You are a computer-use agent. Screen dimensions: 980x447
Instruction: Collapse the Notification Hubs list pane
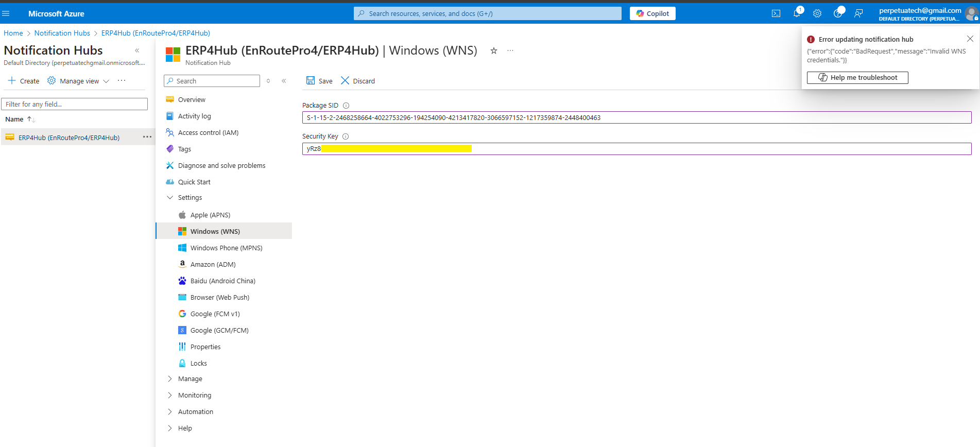pos(137,50)
